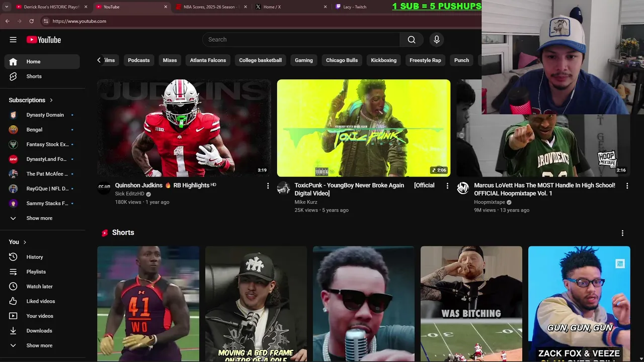Open Dynasty Domain subscription
644x362 pixels.
42,115
